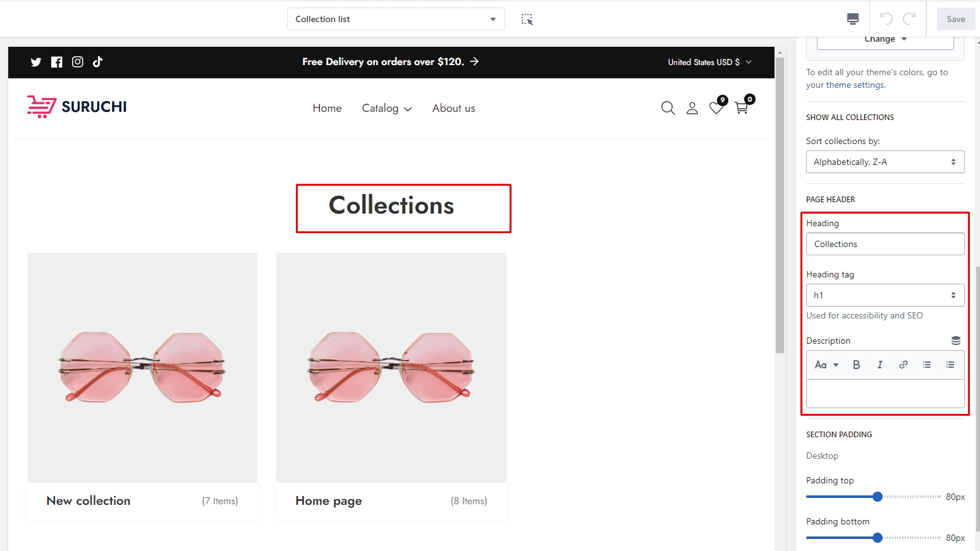
Task: Insert bulleted list in Description editor
Action: (927, 365)
